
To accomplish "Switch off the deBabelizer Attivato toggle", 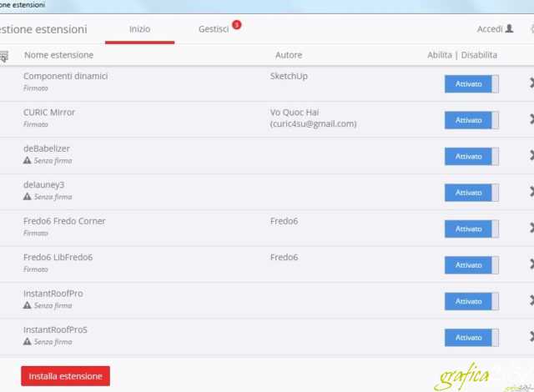I will tap(471, 156).
